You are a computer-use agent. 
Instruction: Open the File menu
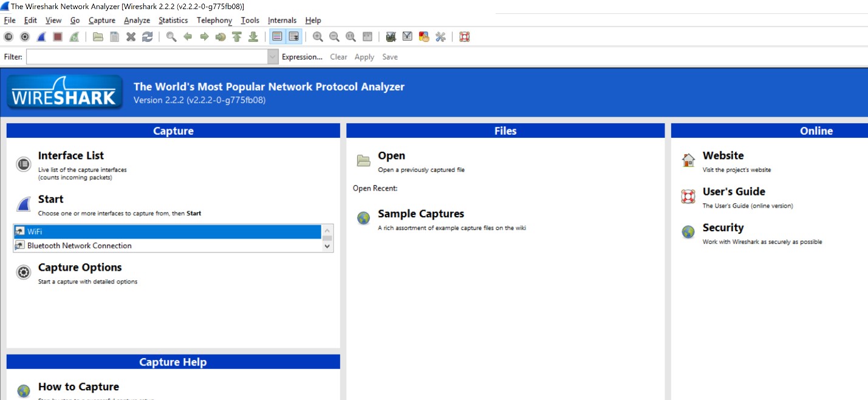(x=10, y=20)
